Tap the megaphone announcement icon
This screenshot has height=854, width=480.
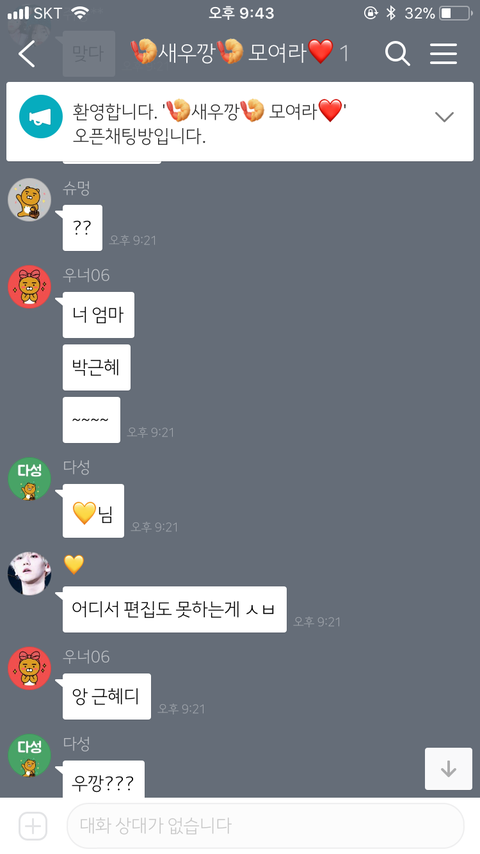tap(41, 117)
